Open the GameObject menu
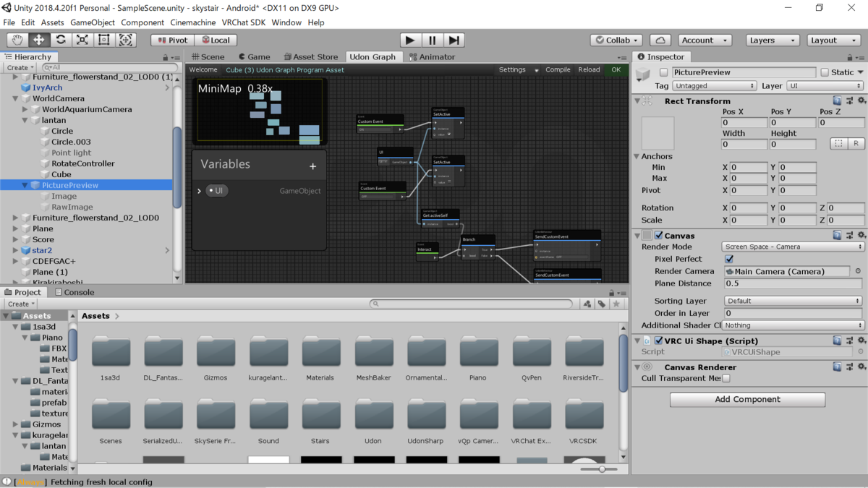868x488 pixels. tap(93, 22)
